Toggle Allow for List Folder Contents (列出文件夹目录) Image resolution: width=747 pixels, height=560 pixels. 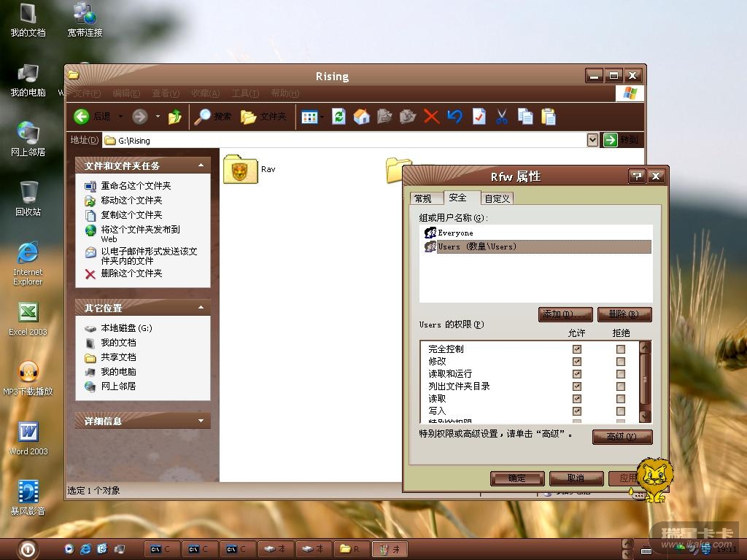[x=576, y=386]
